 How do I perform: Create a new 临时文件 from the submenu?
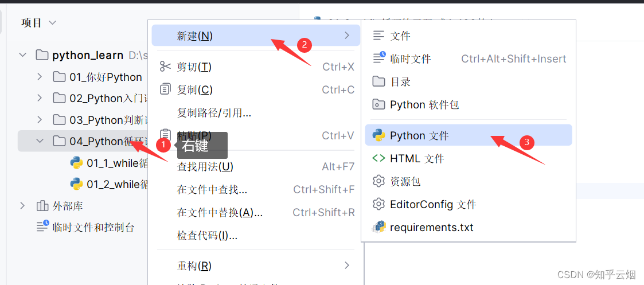468,58
